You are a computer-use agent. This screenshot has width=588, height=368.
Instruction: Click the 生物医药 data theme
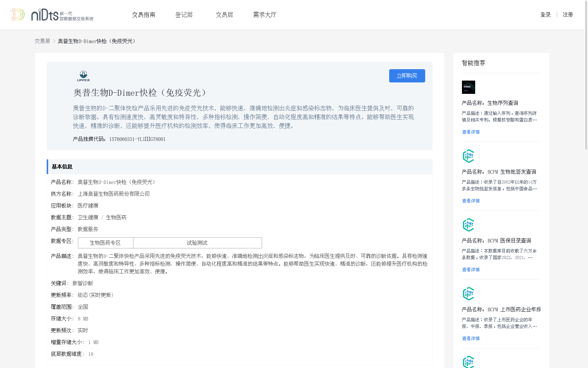(116, 217)
